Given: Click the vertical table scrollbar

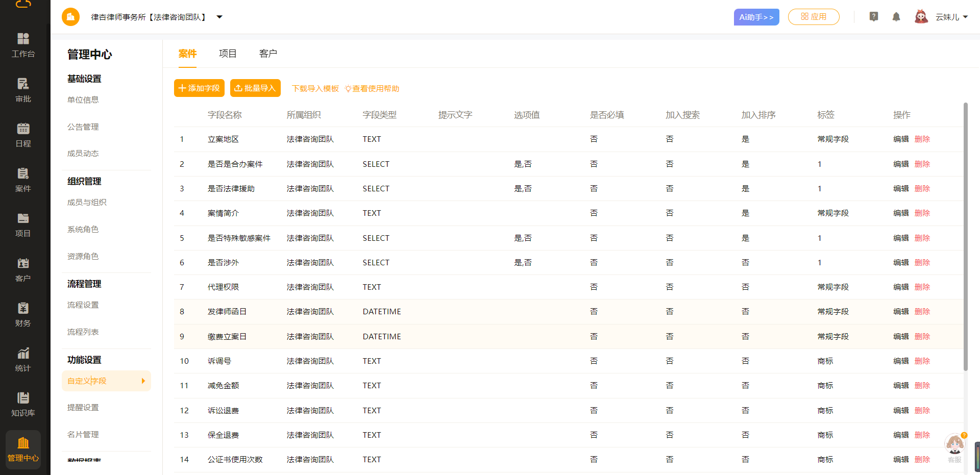Looking at the screenshot, I should [x=965, y=235].
